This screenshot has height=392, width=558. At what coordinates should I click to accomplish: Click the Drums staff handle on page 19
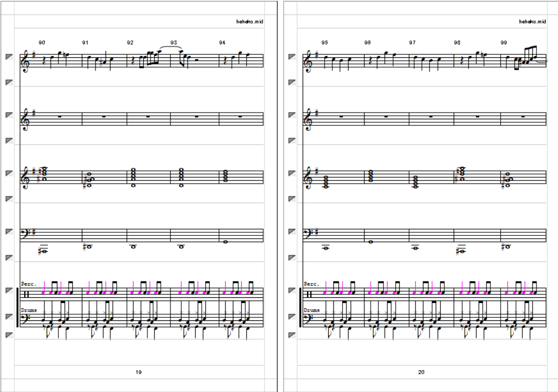tap(9, 317)
